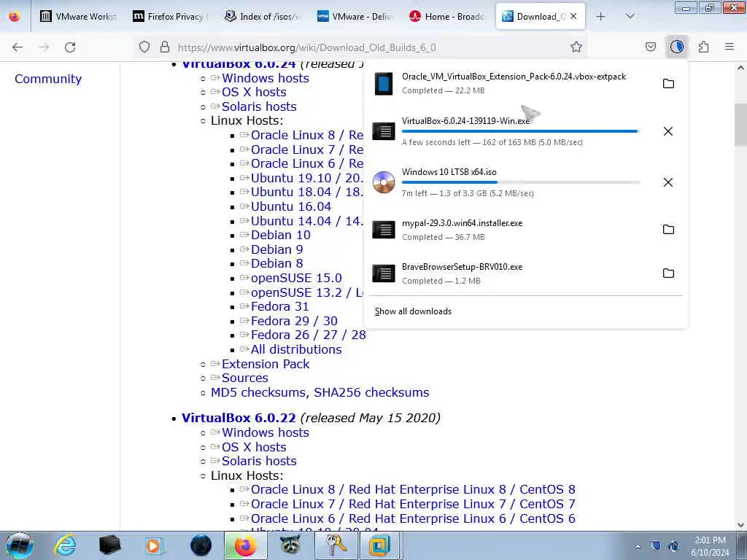Open Fedora 26 / 27 / 28 link
Viewport: 747px width, 560px height.
(x=309, y=335)
